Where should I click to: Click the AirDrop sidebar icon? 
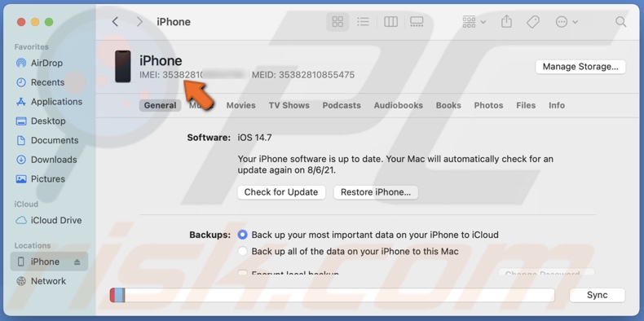pos(20,64)
